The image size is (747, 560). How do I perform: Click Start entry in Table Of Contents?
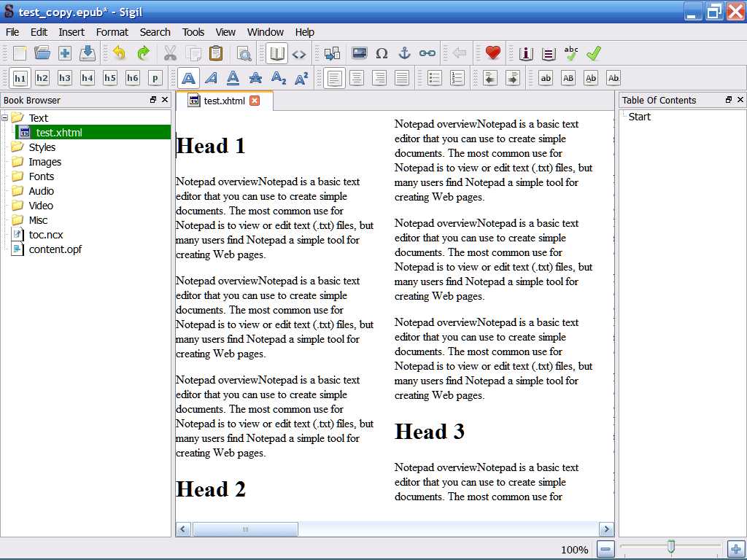pos(639,117)
